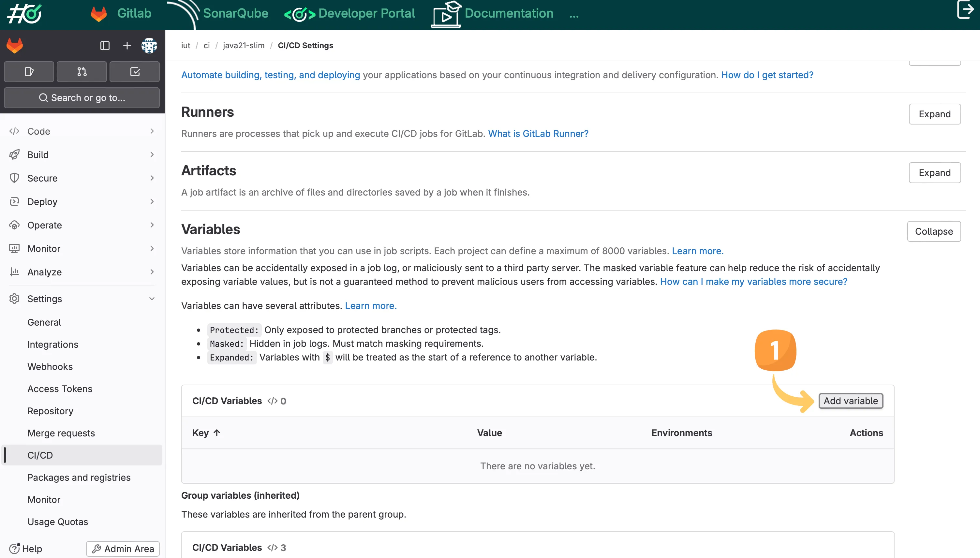Image resolution: width=980 pixels, height=558 pixels.
Task: Open the user avatar menu
Action: pyautogui.click(x=149, y=46)
